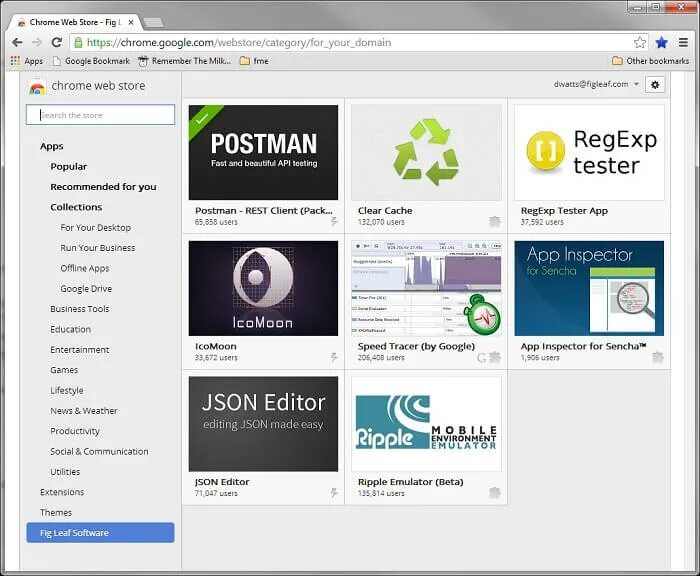Browse the Lifestyle category
This screenshot has width=700, height=576.
coord(67,390)
